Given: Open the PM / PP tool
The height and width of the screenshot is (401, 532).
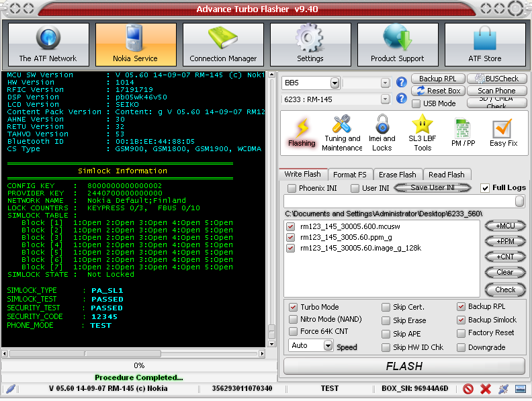Looking at the screenshot, I should point(463,133).
